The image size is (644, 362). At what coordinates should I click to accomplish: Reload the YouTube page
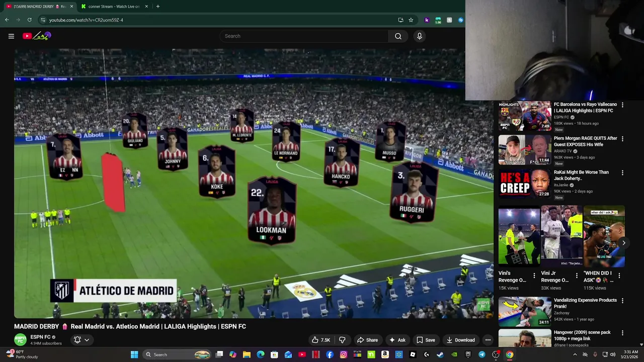(29, 20)
